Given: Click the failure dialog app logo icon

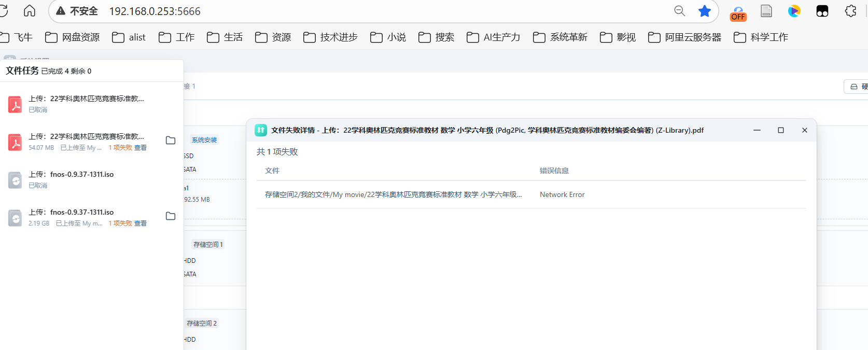Looking at the screenshot, I should pyautogui.click(x=261, y=130).
